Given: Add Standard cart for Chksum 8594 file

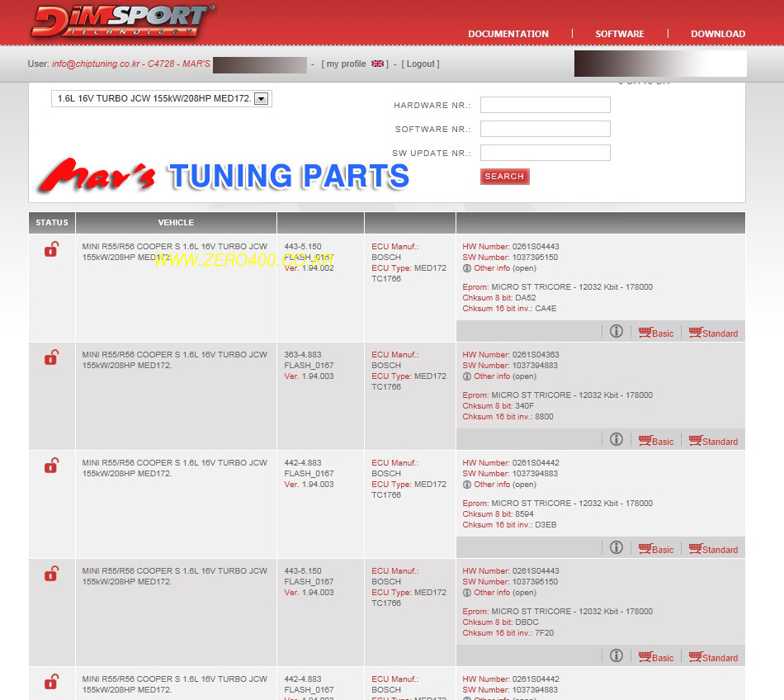Looking at the screenshot, I should pyautogui.click(x=714, y=548).
